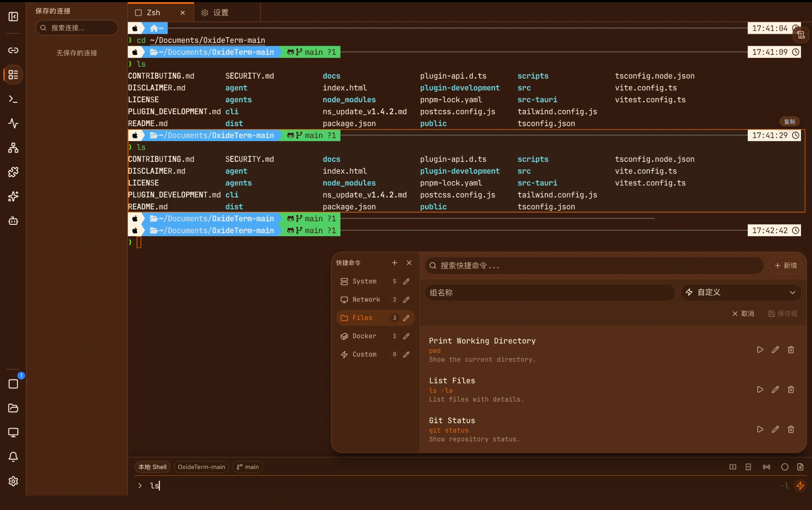This screenshot has width=812, height=510.
Task: Collapse the sidebar panel icon
Action: coord(13,16)
